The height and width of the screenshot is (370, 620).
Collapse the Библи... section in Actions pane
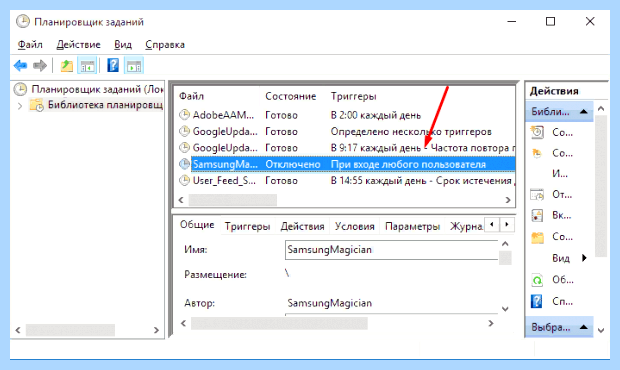[584, 112]
